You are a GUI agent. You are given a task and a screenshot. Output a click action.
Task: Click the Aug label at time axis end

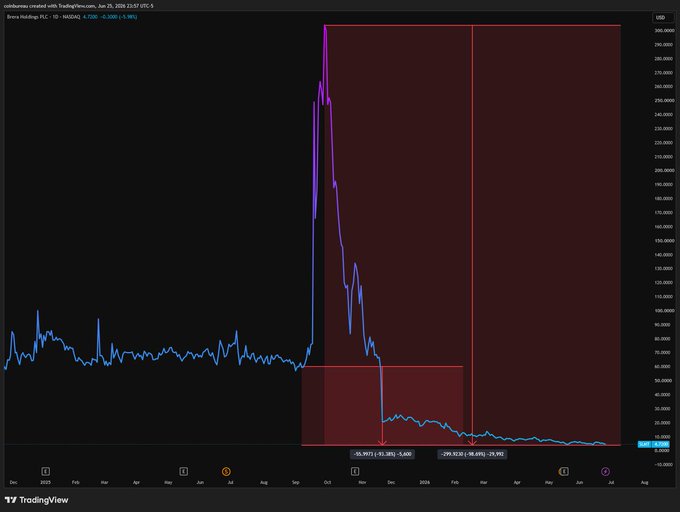click(x=644, y=482)
